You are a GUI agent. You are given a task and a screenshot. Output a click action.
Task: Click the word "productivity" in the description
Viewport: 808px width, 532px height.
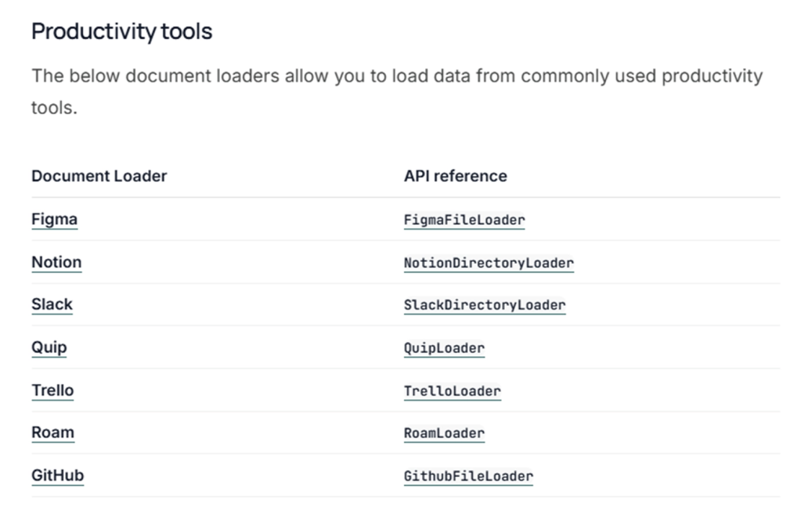point(711,76)
